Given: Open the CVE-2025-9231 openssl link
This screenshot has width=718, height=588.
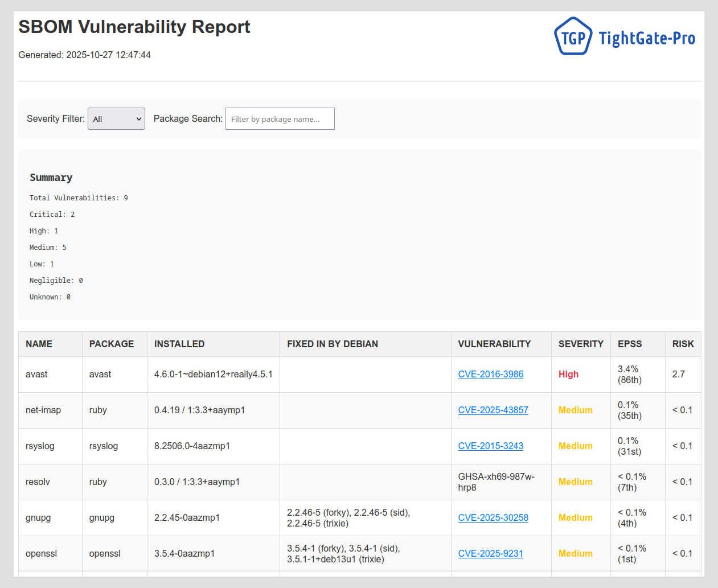Looking at the screenshot, I should [490, 554].
